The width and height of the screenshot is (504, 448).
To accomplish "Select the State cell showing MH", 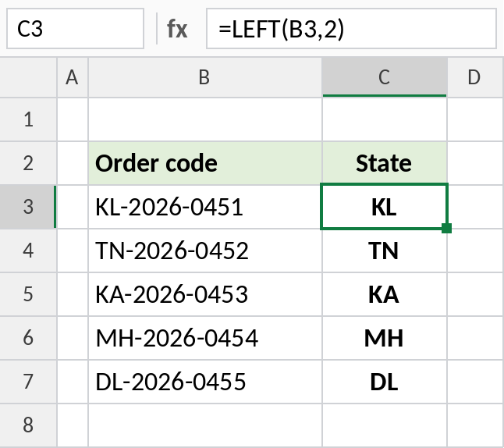I will [385, 338].
